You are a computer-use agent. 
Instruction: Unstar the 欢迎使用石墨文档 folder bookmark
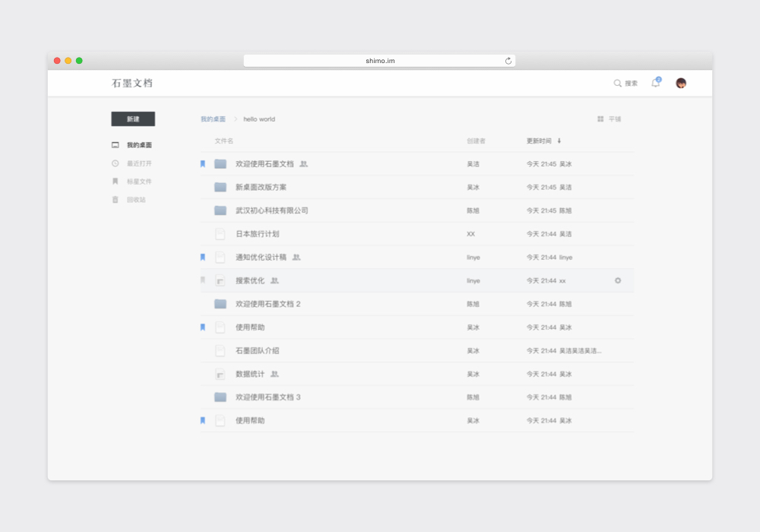202,163
